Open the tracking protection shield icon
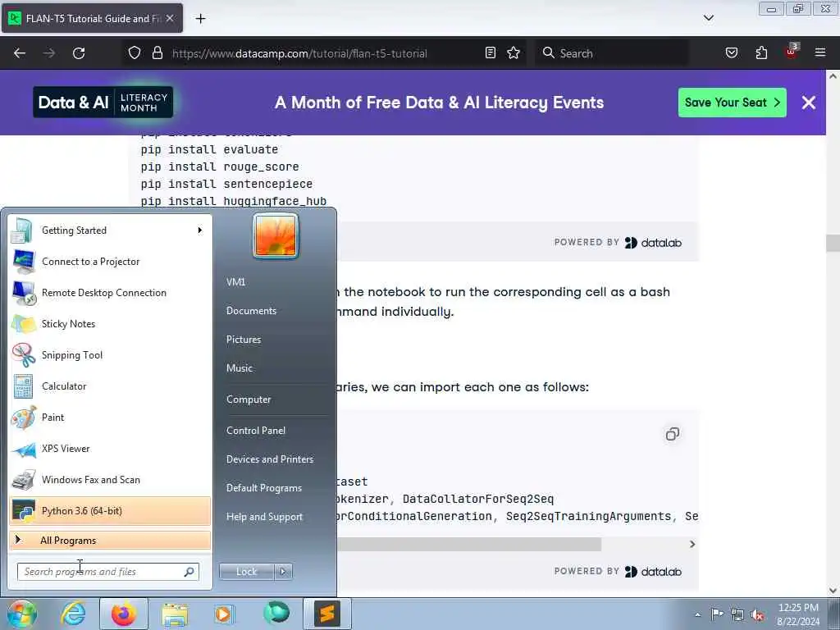Screen dimensions: 840x630 pyautogui.click(x=135, y=53)
